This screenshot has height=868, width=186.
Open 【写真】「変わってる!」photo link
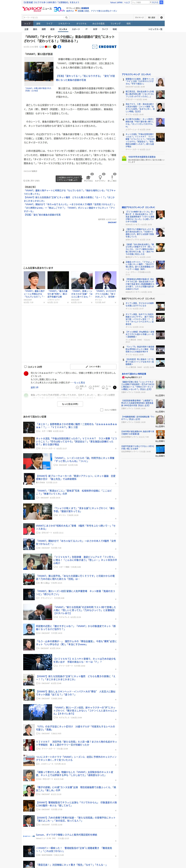85,78
